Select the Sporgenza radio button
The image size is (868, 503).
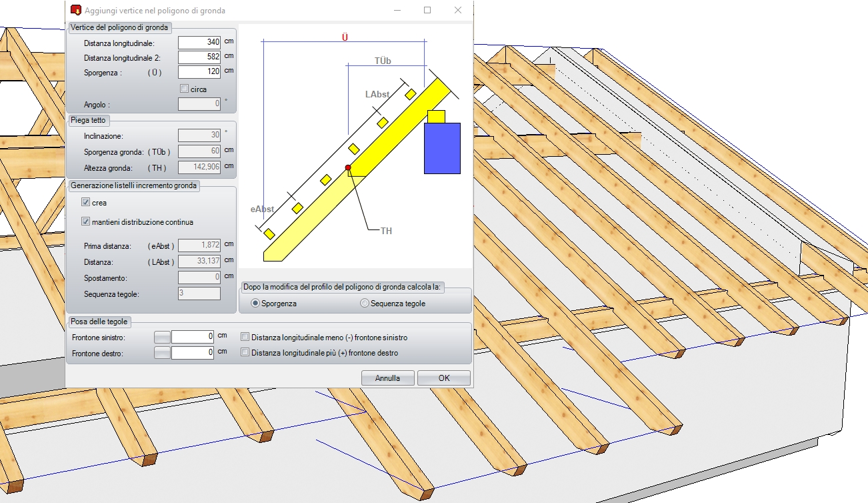[x=255, y=304]
